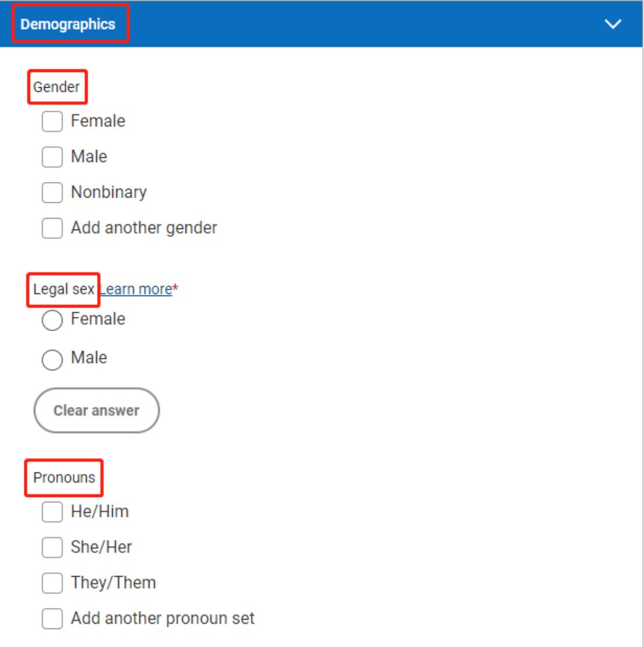Check Add another pronoun set box

point(52,619)
